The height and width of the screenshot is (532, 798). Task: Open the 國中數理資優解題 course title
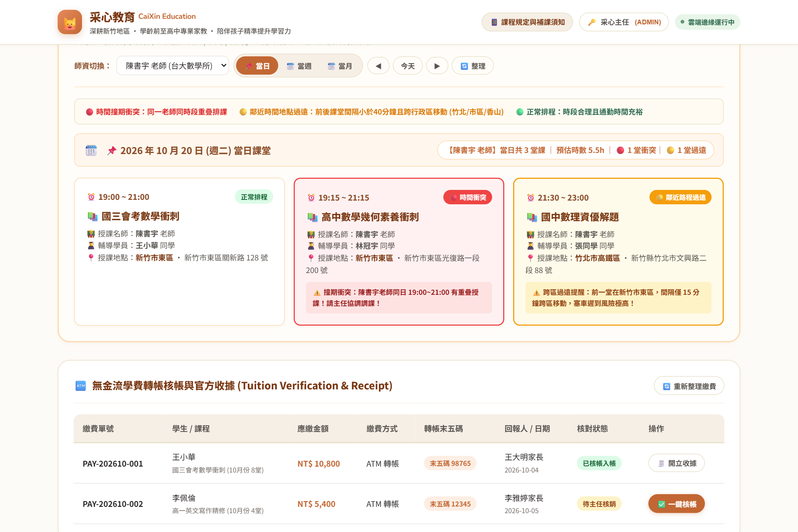pos(580,217)
